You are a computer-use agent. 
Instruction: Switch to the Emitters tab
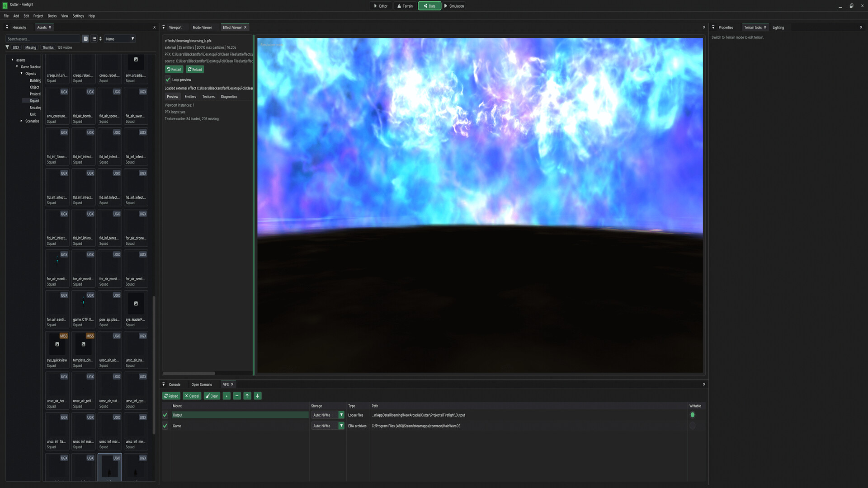[x=190, y=97]
